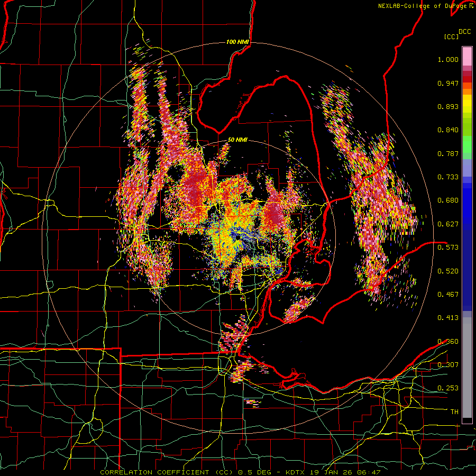Select the 0.787 color bar value
The image size is (476, 476).
coord(448,153)
